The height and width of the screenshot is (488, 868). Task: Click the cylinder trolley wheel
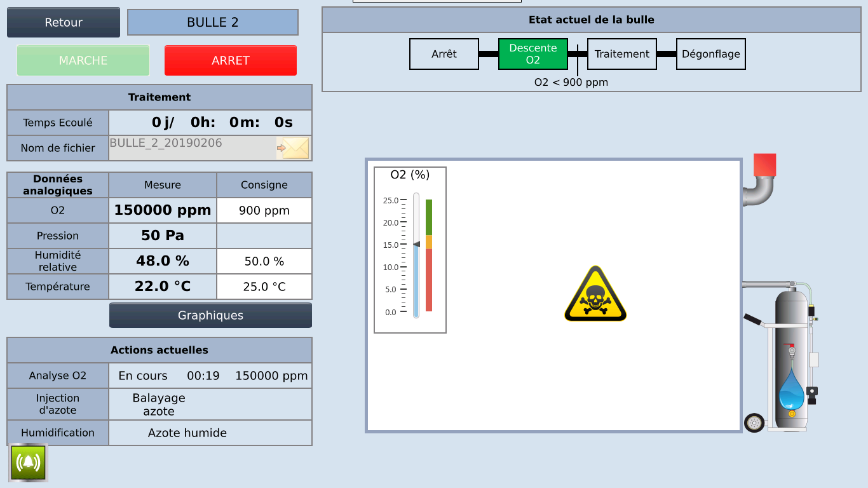[x=754, y=423]
